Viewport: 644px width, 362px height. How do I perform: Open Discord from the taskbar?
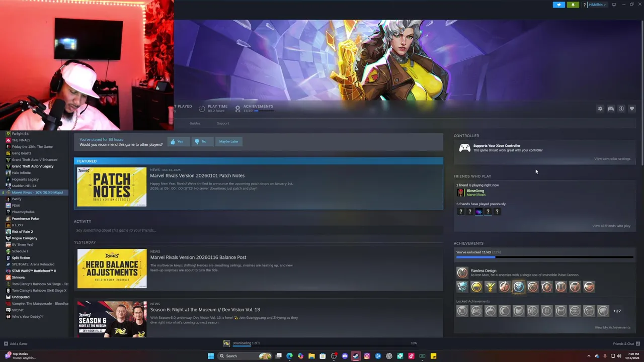point(345,356)
